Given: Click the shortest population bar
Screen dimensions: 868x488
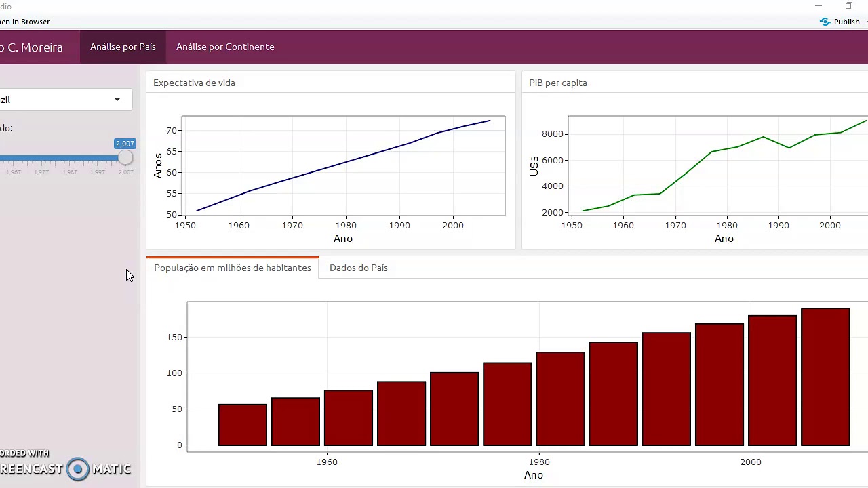Looking at the screenshot, I should coord(243,425).
